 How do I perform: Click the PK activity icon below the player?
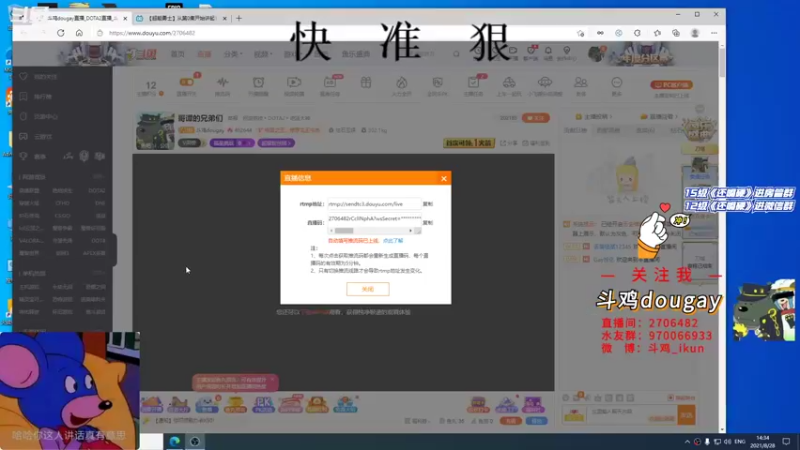(263, 404)
